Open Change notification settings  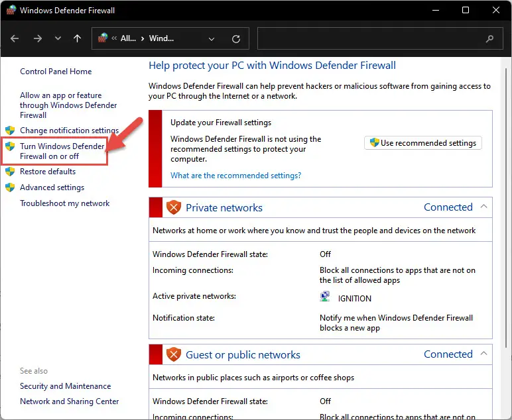click(69, 131)
